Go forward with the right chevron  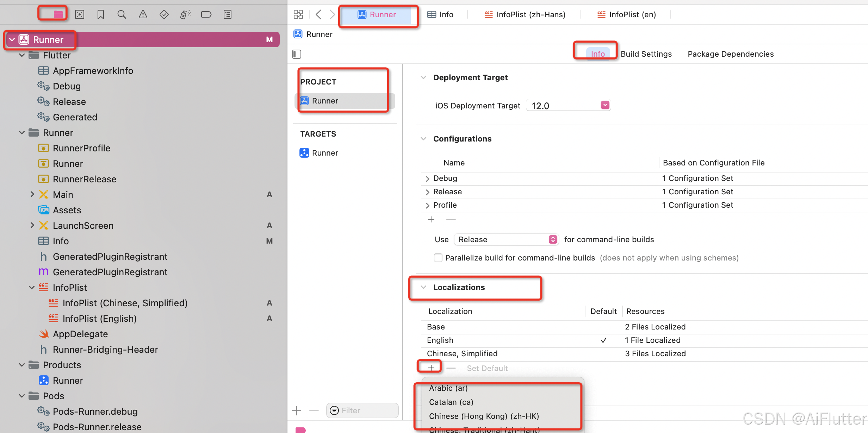(x=332, y=14)
